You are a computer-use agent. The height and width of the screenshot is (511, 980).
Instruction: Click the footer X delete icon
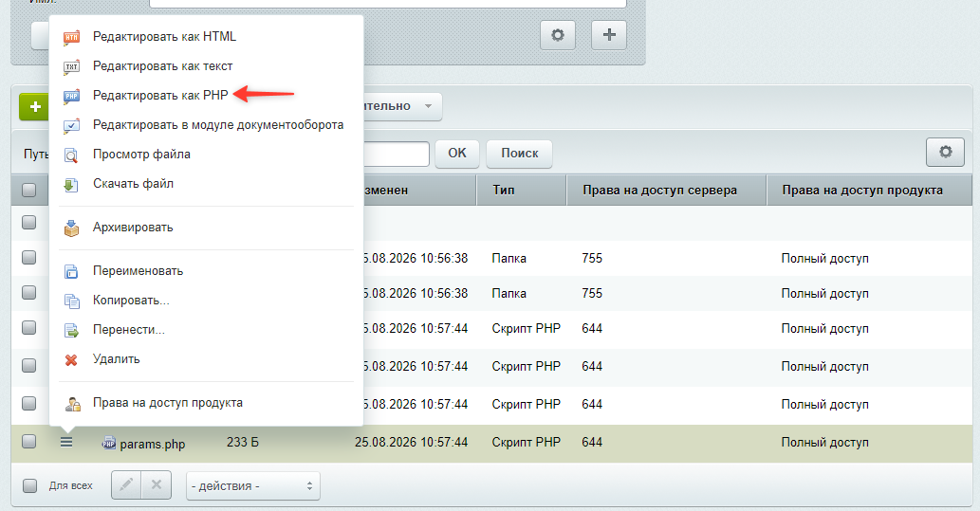coord(157,484)
